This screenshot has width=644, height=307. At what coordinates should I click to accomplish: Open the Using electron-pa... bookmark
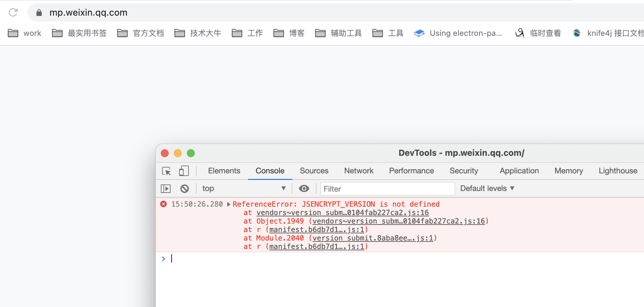458,33
